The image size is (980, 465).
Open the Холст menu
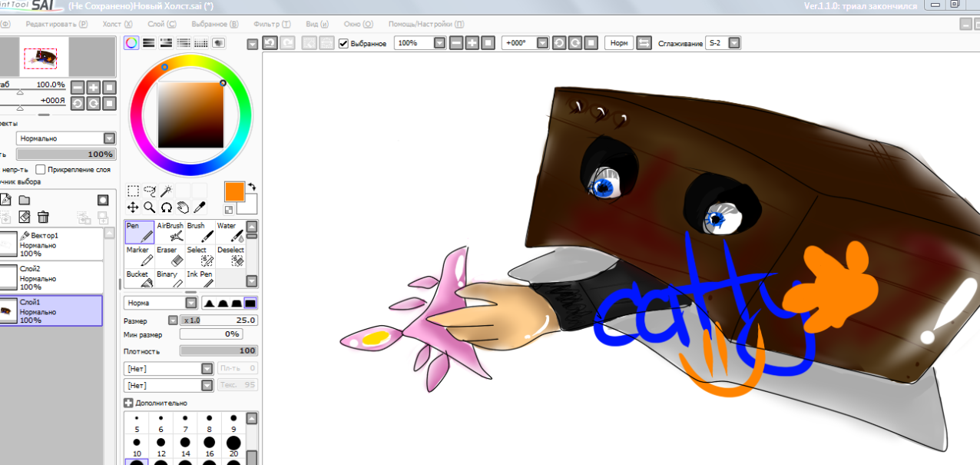pyautogui.click(x=118, y=25)
